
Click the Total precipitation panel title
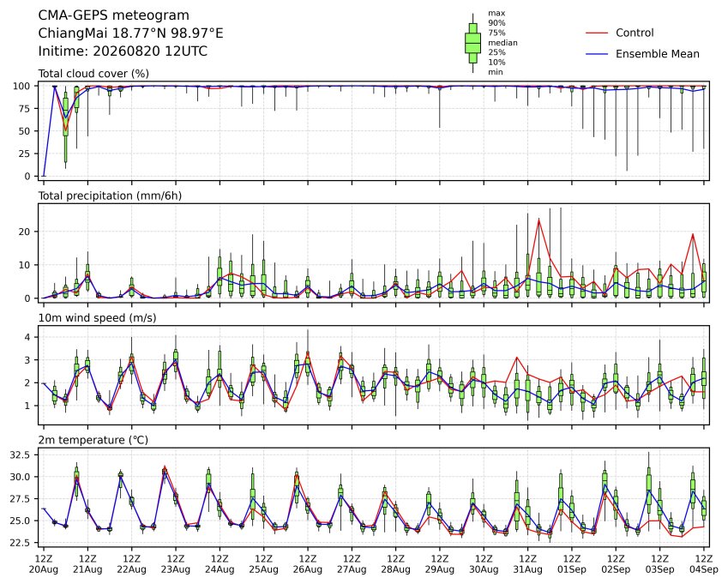tap(110, 196)
